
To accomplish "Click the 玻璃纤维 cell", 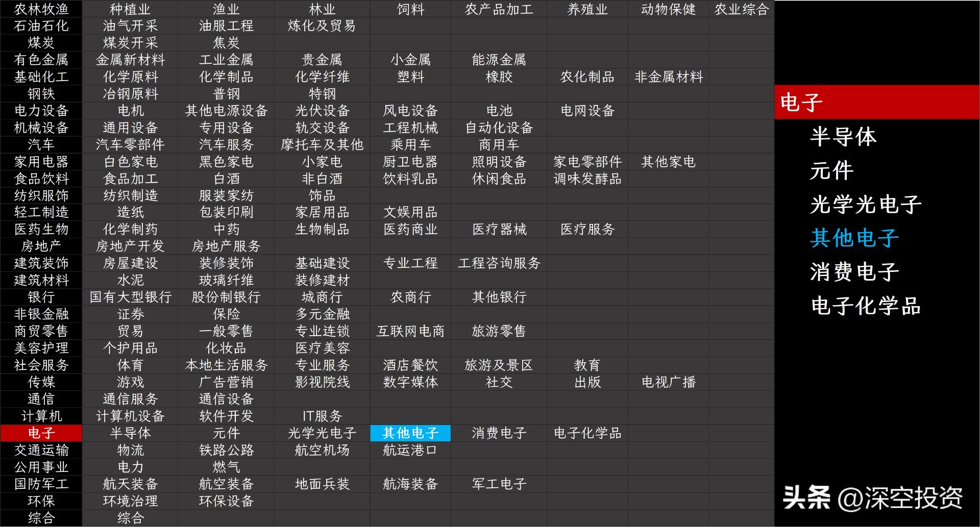I will [x=226, y=280].
